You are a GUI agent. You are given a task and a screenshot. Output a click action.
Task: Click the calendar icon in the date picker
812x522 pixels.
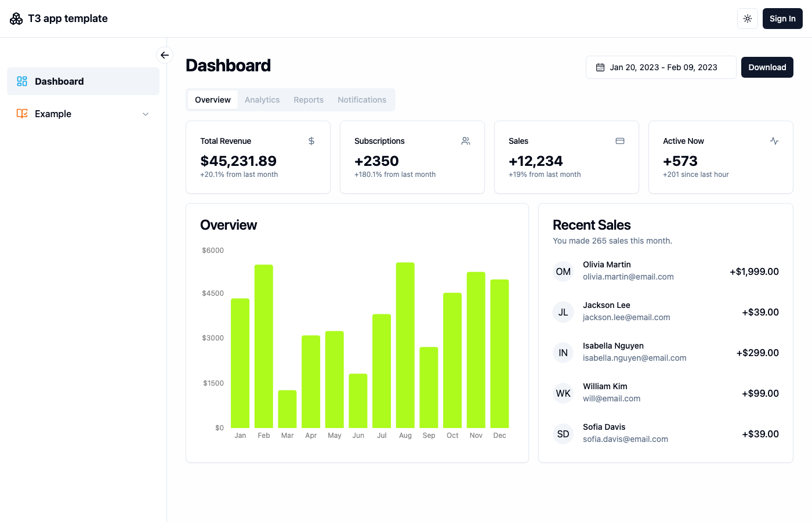(599, 67)
